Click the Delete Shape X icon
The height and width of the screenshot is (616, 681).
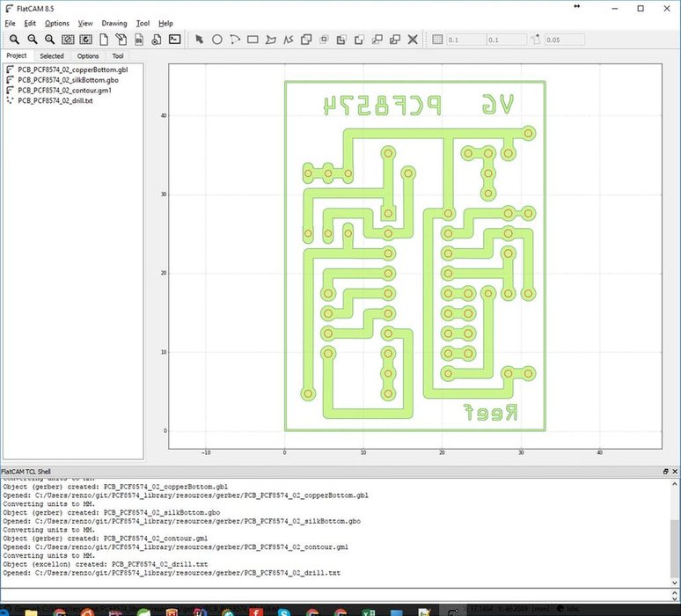pos(413,40)
